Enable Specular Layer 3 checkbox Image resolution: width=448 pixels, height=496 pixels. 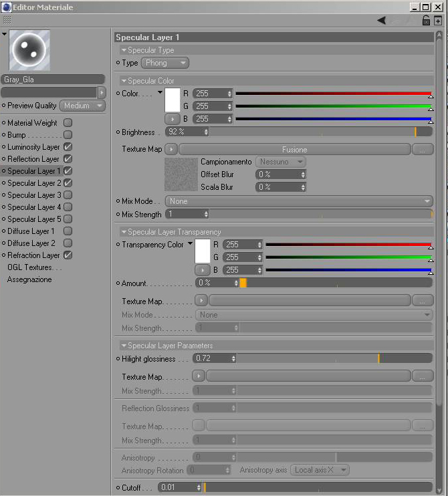[68, 195]
